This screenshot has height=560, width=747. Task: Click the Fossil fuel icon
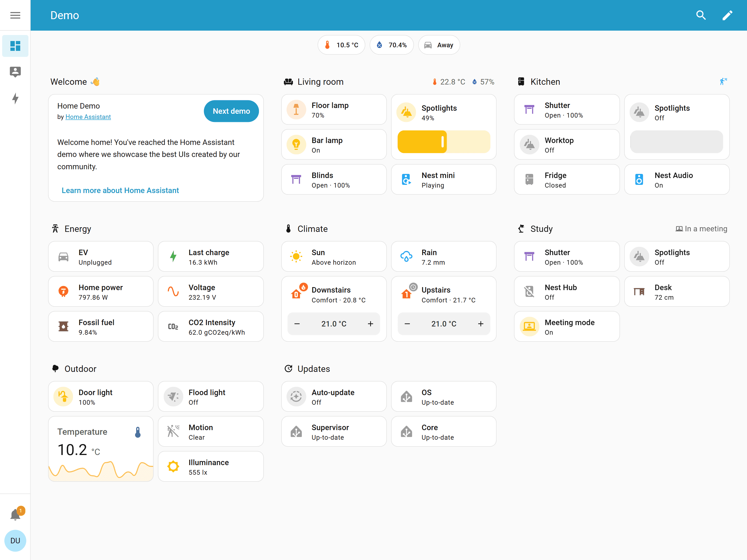63,326
